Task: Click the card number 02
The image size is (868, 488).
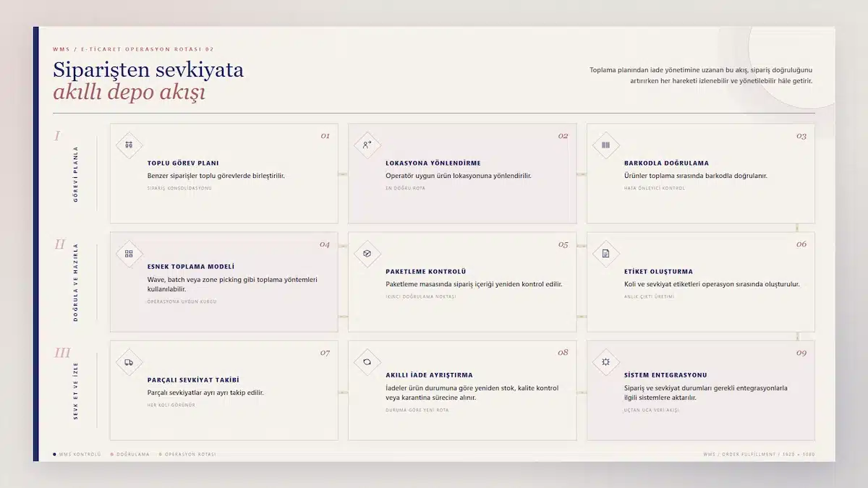Action: [x=563, y=136]
